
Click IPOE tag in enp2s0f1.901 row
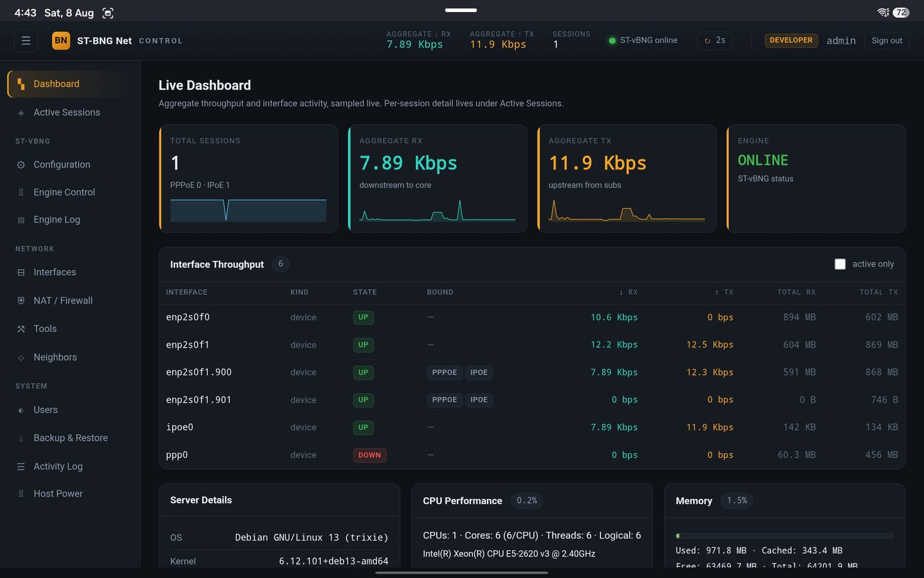[x=479, y=400]
